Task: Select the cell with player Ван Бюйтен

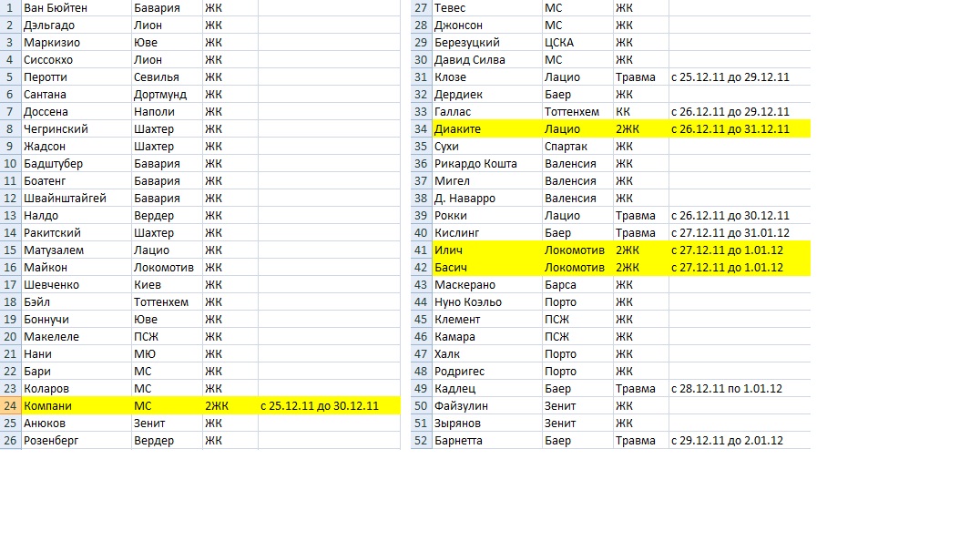Action: [77, 8]
